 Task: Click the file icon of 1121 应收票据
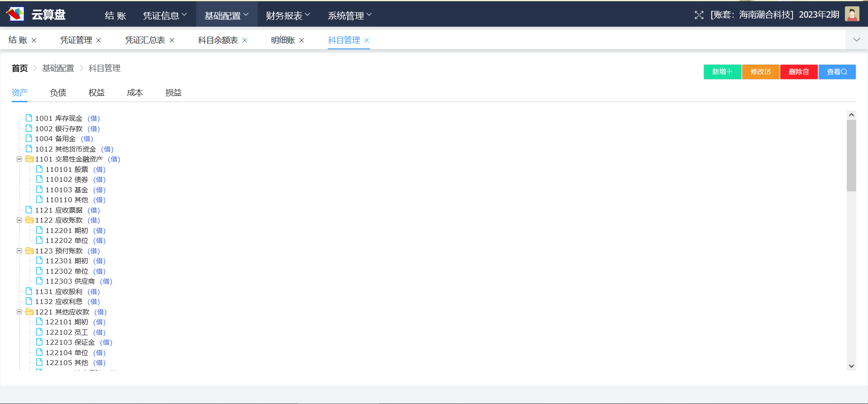[x=29, y=209]
